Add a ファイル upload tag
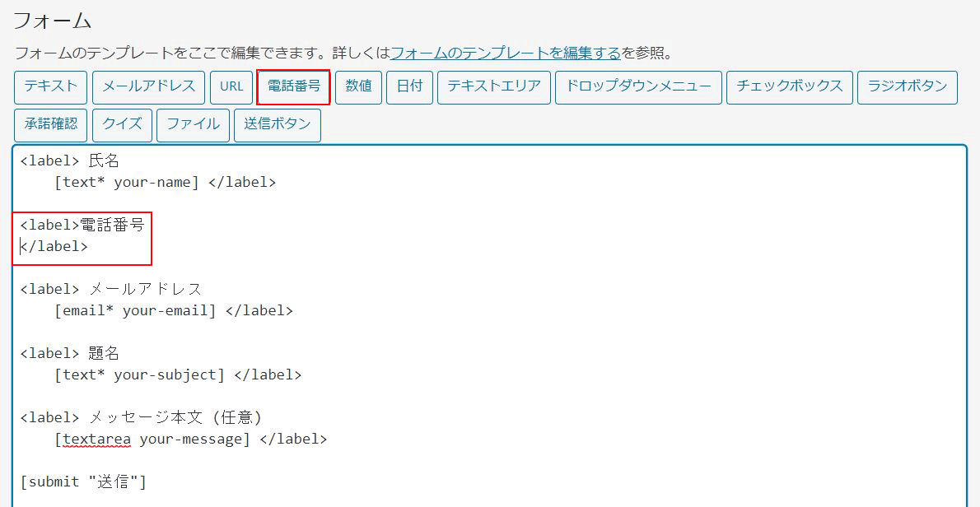The height and width of the screenshot is (507, 980). 193,125
